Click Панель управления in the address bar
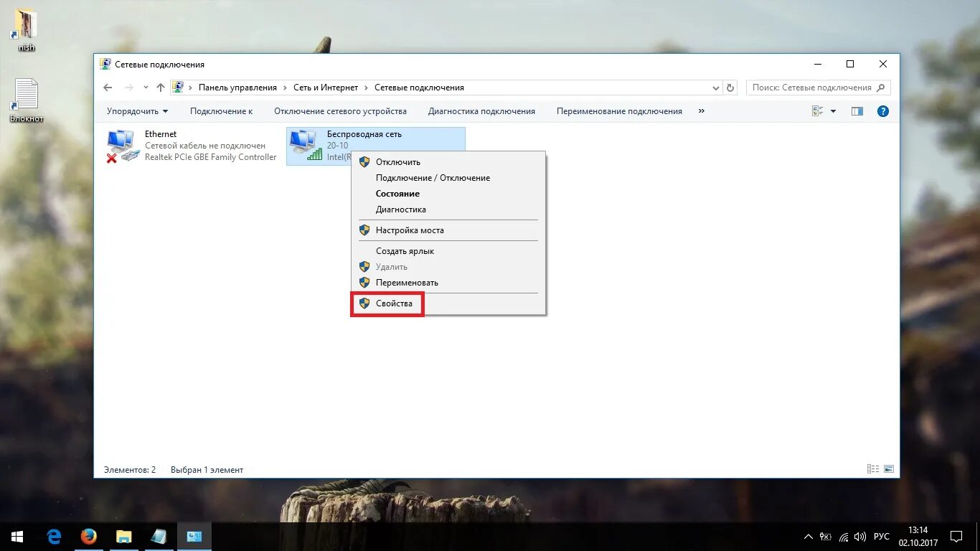 click(237, 88)
